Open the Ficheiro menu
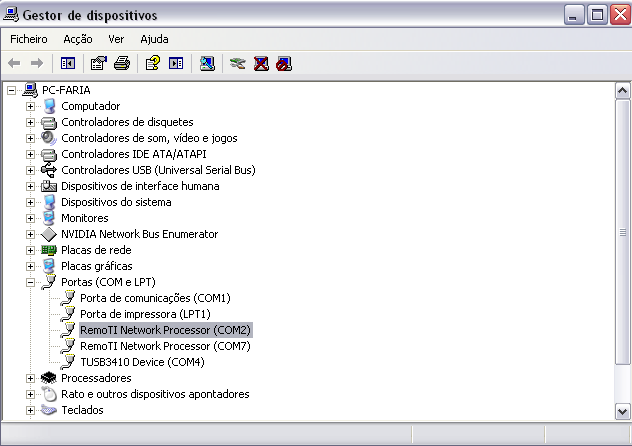The width and height of the screenshot is (632, 446). (29, 39)
